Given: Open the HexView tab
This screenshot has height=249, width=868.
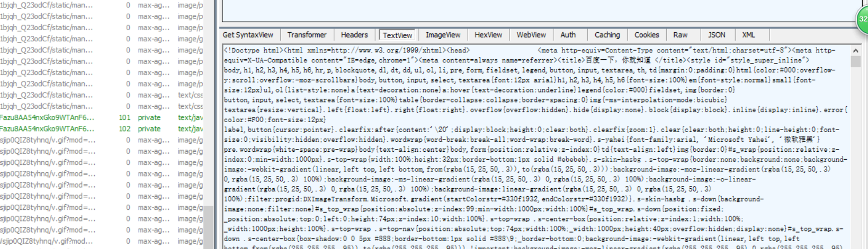Looking at the screenshot, I should 488,35.
